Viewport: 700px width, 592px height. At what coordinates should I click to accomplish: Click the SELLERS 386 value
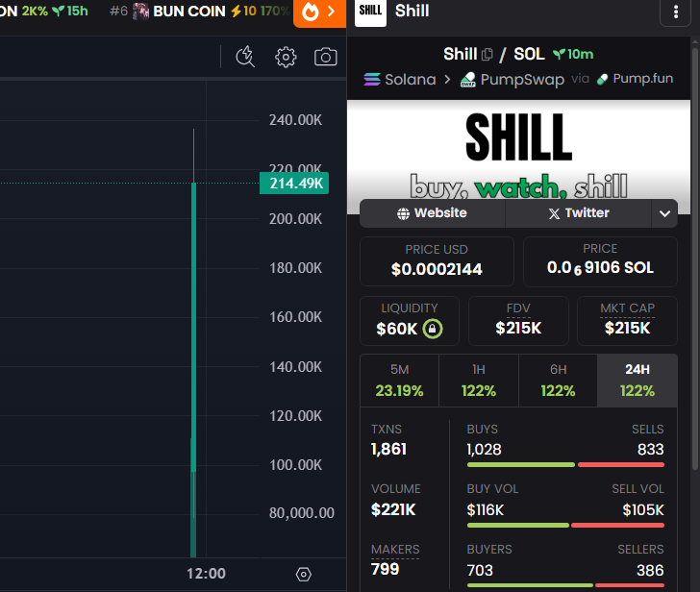click(650, 570)
